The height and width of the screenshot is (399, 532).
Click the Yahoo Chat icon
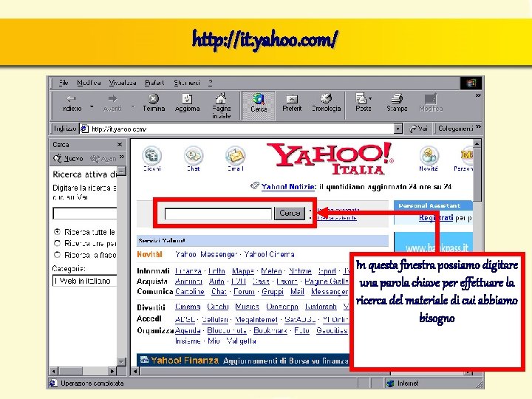(194, 156)
